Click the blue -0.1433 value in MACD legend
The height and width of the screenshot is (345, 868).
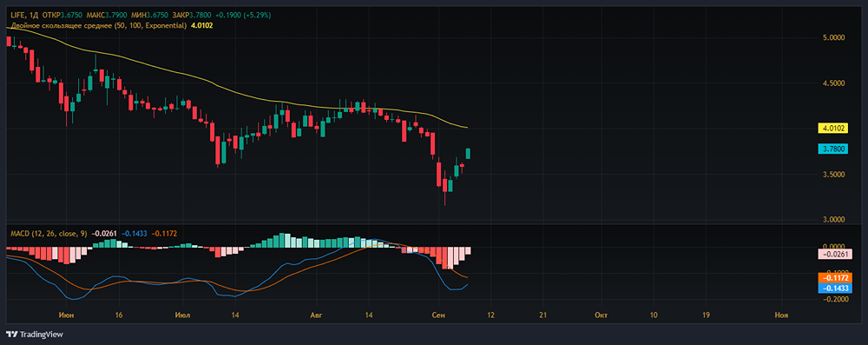click(x=135, y=234)
